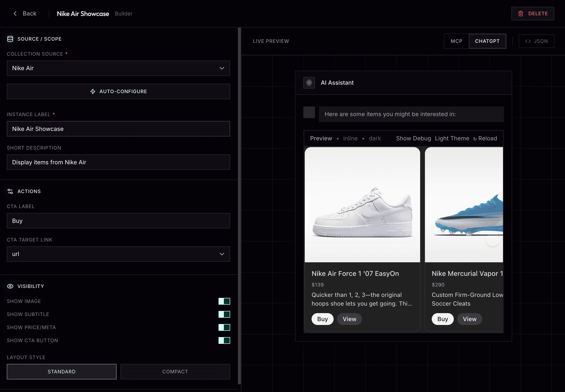Viewport: 565px width, 392px height.
Task: Select the Compact layout style
Action: point(175,372)
